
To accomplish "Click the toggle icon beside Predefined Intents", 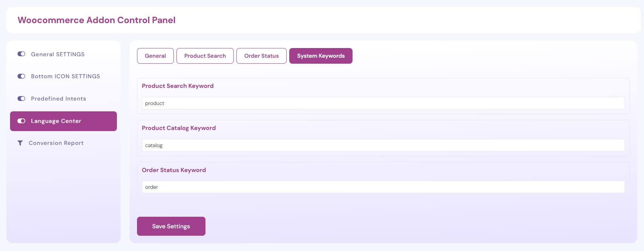I will [x=21, y=99].
